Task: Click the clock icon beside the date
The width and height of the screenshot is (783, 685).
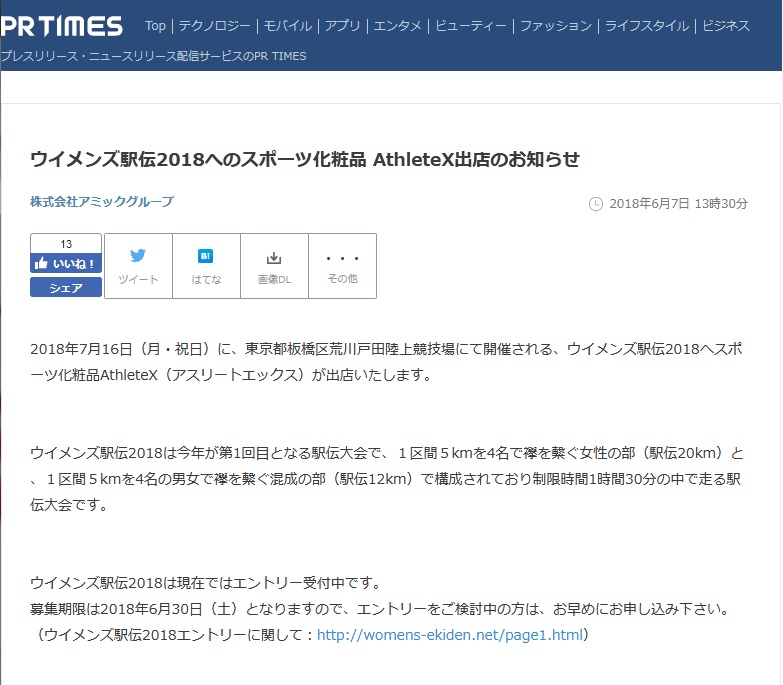Action: tap(596, 204)
